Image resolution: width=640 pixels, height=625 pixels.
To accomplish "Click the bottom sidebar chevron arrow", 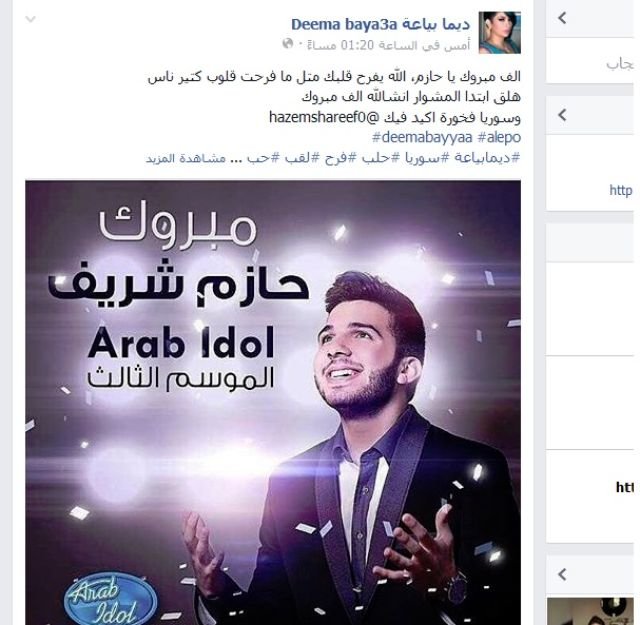I will tap(562, 574).
